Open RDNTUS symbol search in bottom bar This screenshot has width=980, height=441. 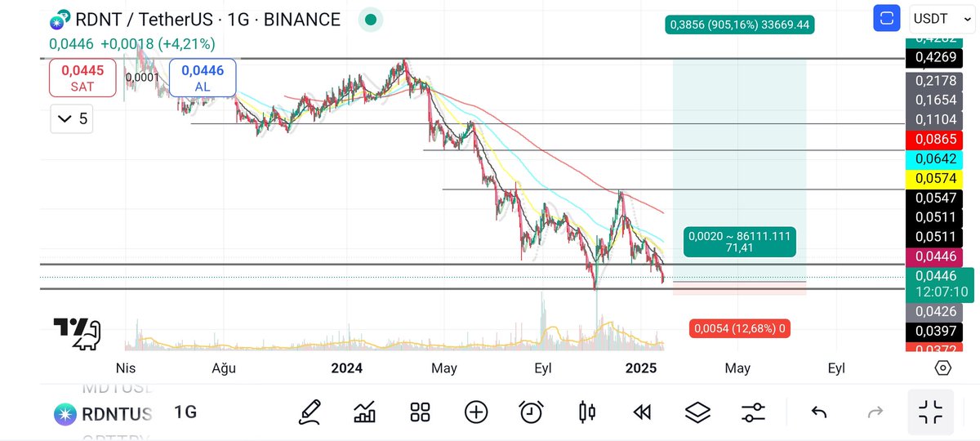pos(104,414)
